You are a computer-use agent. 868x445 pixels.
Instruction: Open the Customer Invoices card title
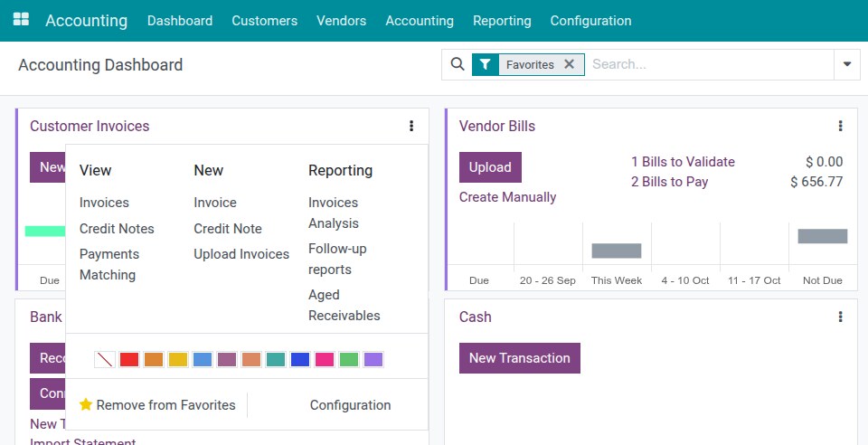coord(90,127)
